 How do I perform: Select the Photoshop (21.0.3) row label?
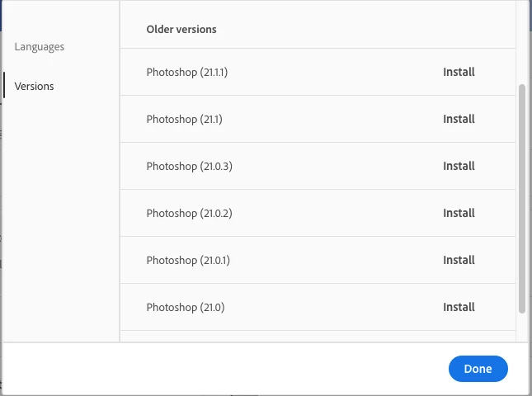189,166
